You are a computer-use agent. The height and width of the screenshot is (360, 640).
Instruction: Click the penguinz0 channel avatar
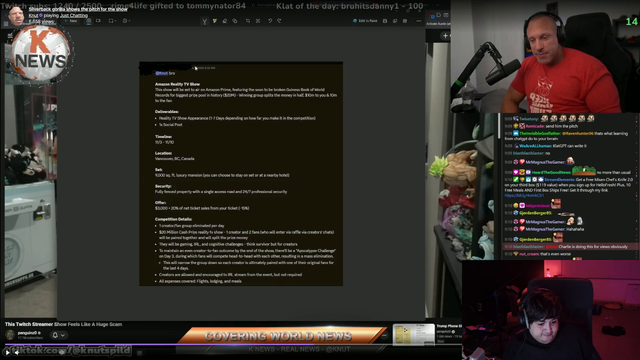10,335
